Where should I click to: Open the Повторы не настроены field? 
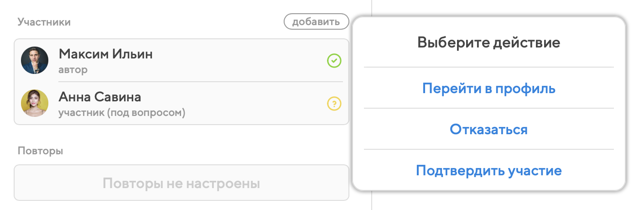coord(181,184)
